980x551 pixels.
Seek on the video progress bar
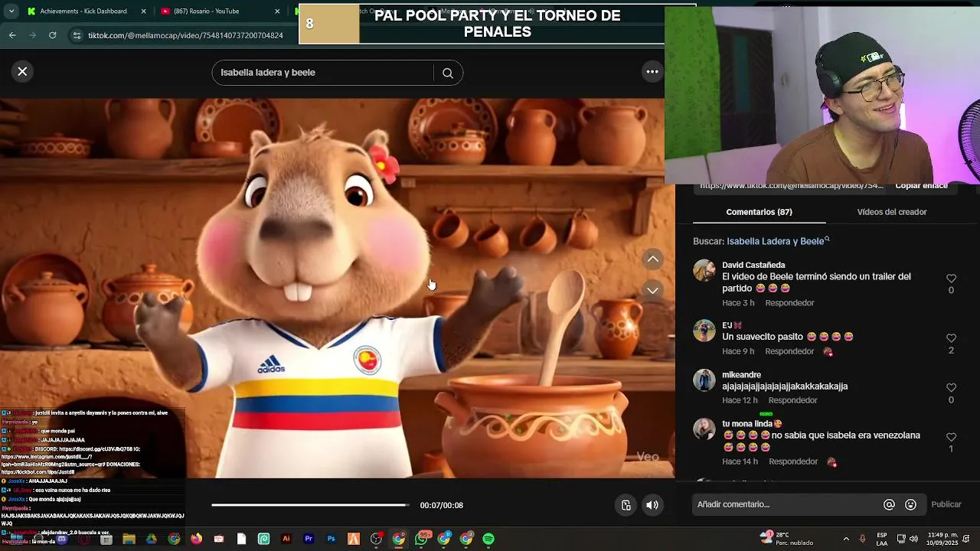tap(310, 505)
